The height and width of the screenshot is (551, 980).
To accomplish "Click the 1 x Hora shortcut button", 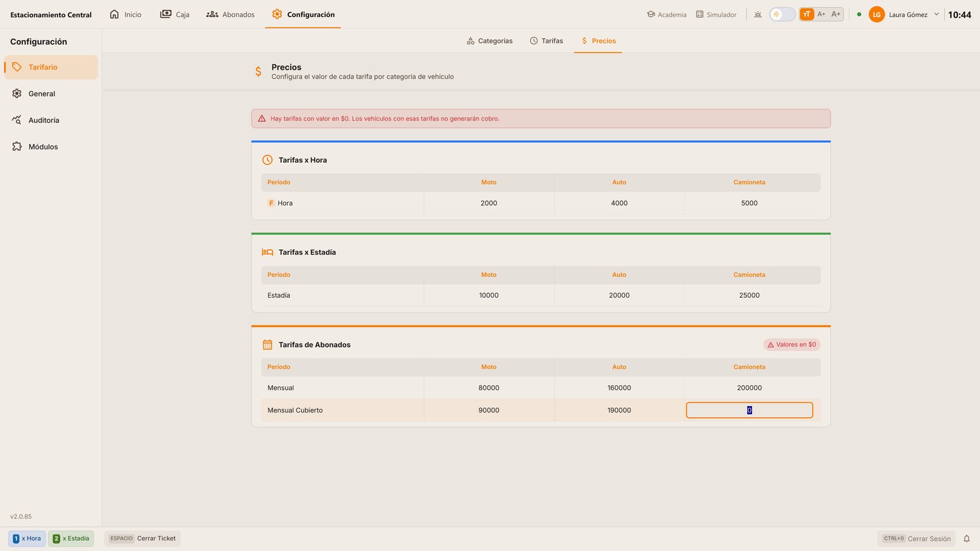I will point(27,539).
